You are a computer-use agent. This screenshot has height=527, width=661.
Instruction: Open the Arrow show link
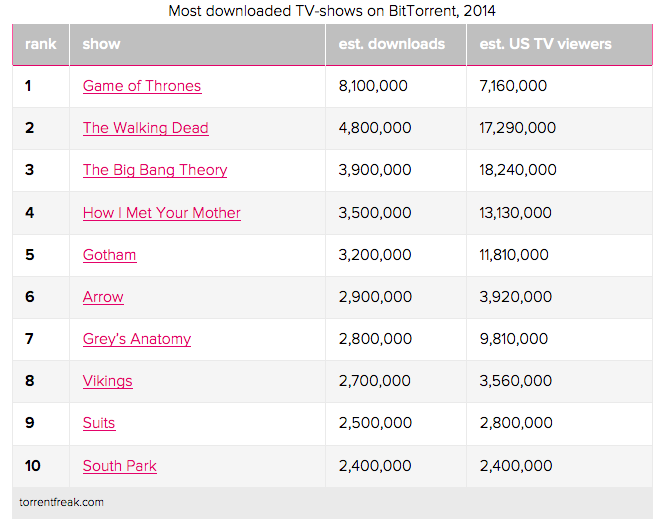pyautogui.click(x=103, y=297)
